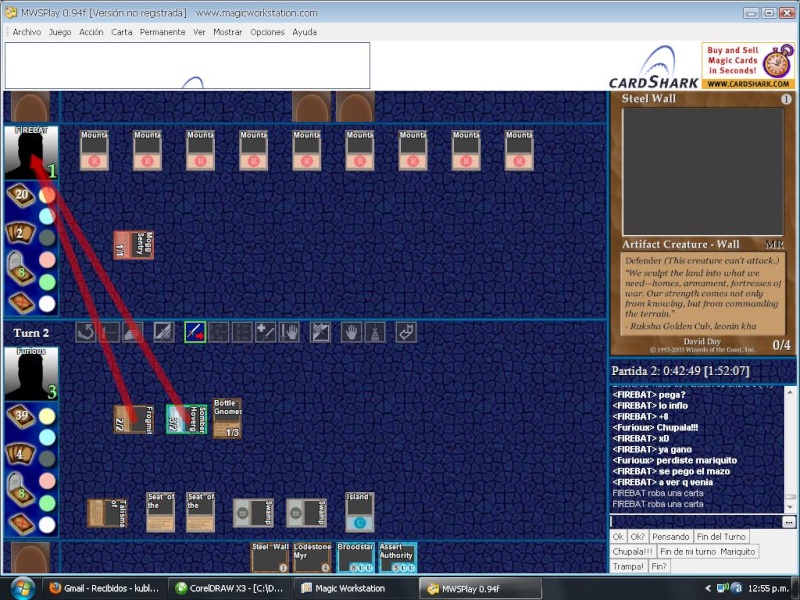Click FIREBAT's green mana circle
800x600 pixels.
tap(47, 282)
